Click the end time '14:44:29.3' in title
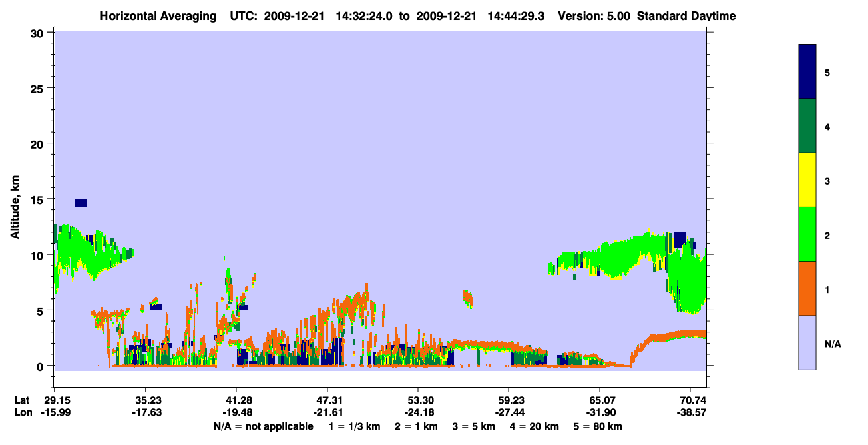 (x=517, y=16)
